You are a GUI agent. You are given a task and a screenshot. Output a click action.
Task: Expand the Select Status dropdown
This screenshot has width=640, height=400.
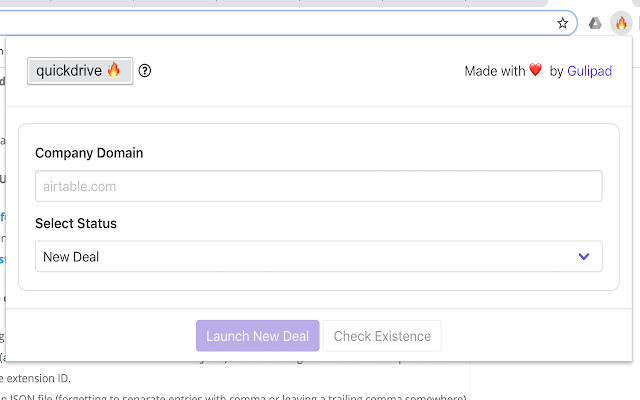319,256
